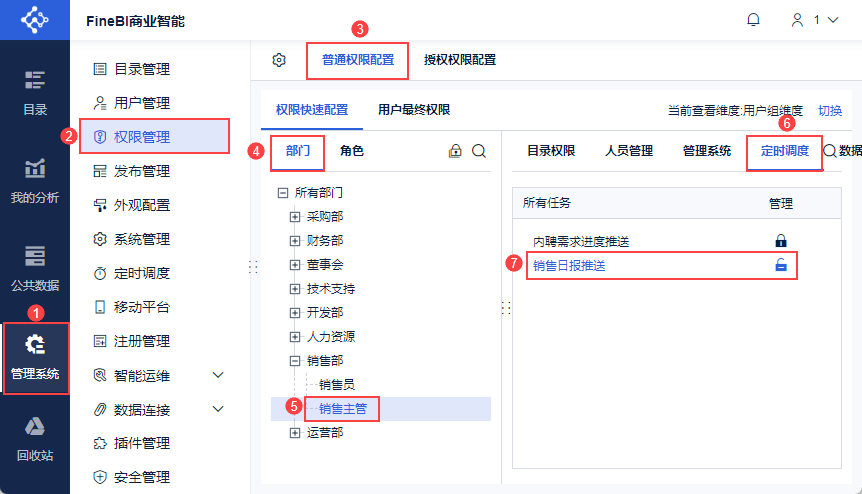This screenshot has width=862, height=494.
Task: Open the user account dropdown
Action: coord(815,20)
